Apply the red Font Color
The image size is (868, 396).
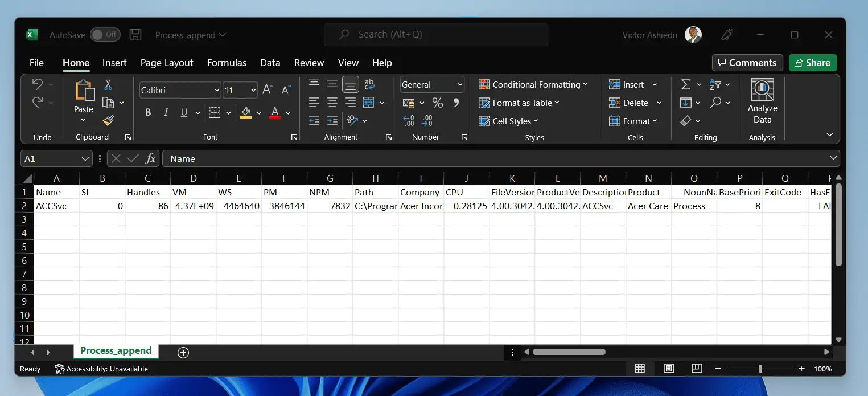pos(275,112)
